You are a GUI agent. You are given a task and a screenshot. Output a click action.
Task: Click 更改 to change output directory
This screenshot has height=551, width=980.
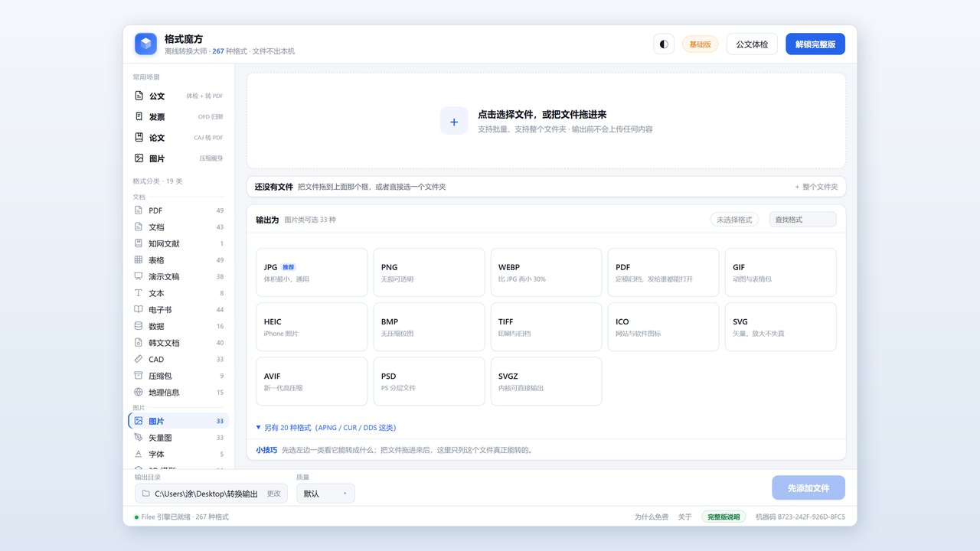tap(273, 494)
